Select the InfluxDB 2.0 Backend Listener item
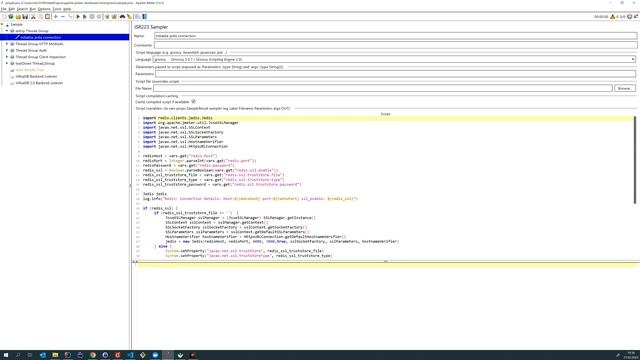Screen dimensions: 640x360 point(39,83)
